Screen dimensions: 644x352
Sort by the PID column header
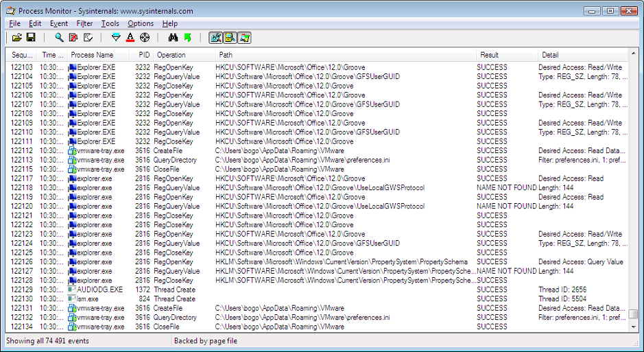click(x=142, y=55)
